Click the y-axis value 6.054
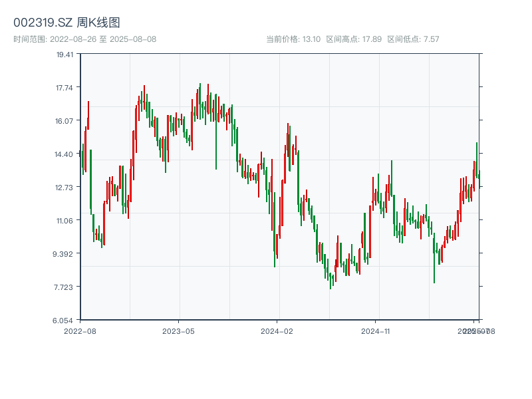 coord(63,321)
